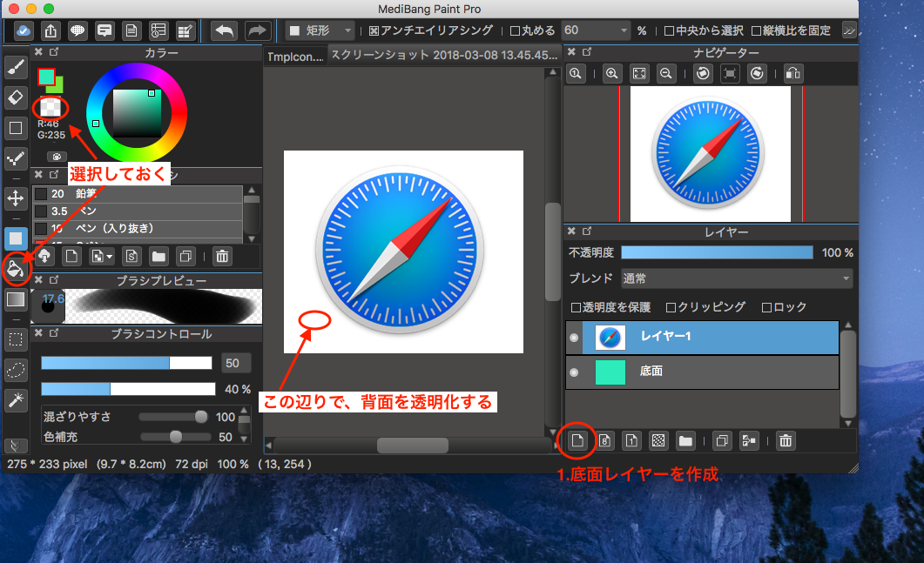Delete the brush with trash icon
Image resolution: width=924 pixels, height=563 pixels.
(x=222, y=256)
